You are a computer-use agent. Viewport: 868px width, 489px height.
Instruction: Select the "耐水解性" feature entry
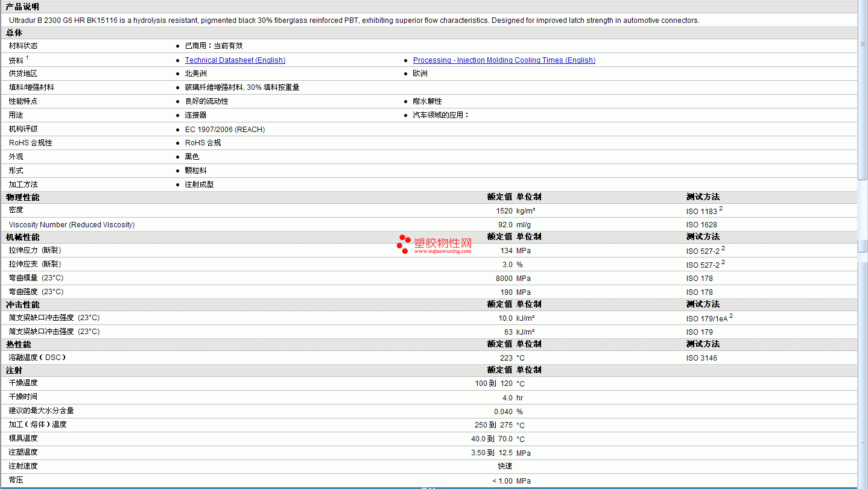click(x=428, y=101)
